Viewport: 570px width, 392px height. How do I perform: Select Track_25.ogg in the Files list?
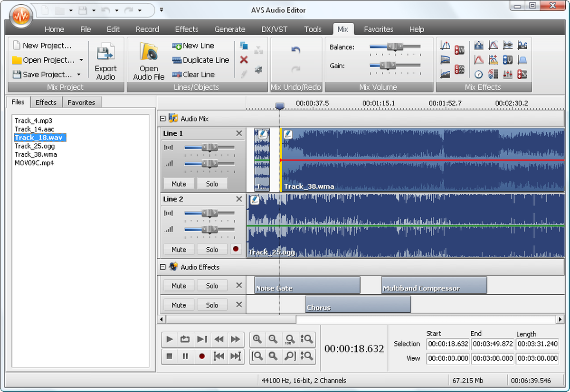pos(35,146)
